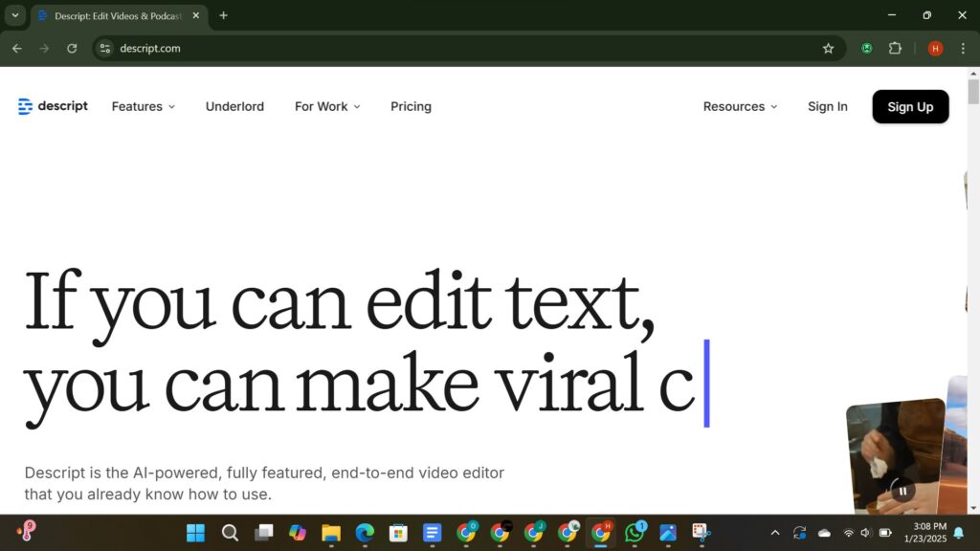980x551 pixels.
Task: Expand the For Work dropdown
Action: (327, 107)
